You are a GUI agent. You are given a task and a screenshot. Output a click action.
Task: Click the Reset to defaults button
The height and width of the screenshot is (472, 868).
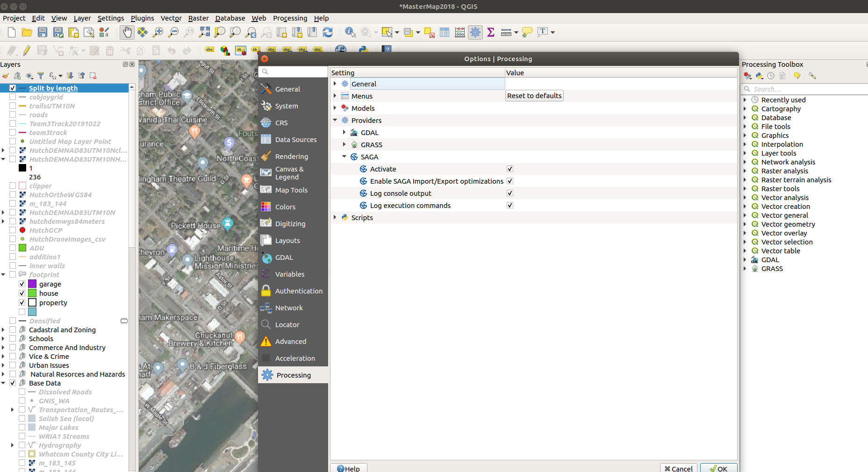click(x=534, y=95)
